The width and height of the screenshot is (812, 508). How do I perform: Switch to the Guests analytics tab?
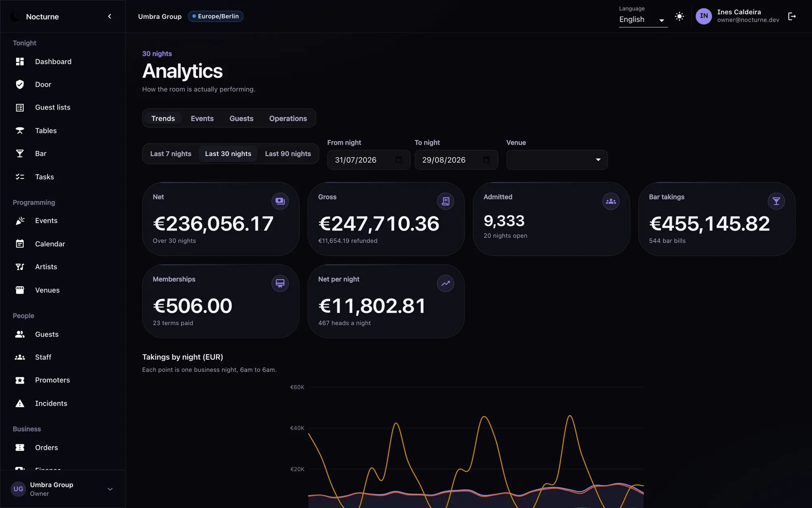(241, 118)
